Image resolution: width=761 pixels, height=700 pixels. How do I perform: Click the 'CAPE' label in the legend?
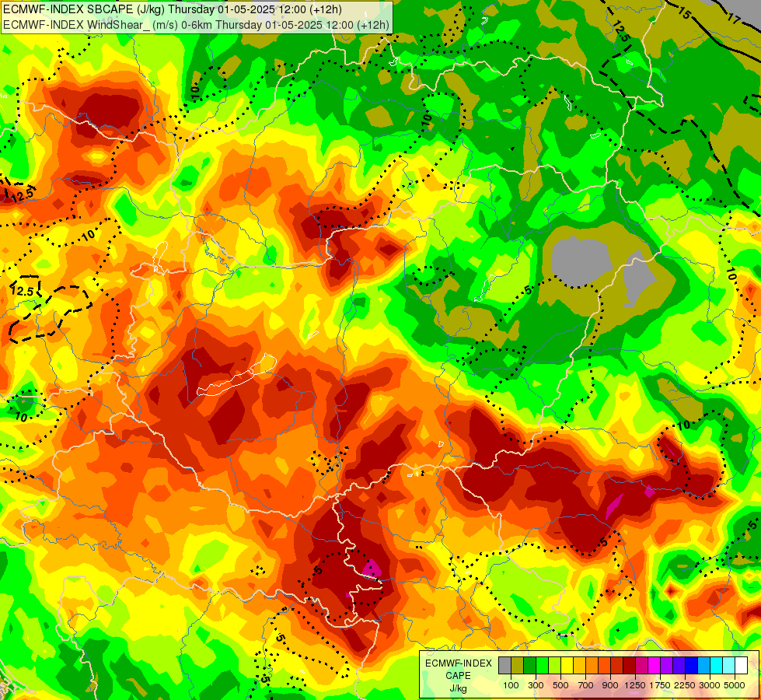click(458, 676)
